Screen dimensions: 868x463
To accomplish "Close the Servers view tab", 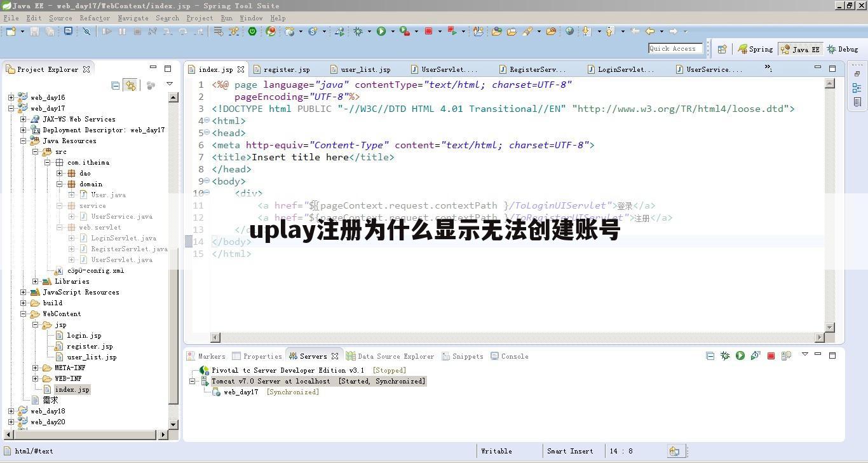I will (x=335, y=356).
